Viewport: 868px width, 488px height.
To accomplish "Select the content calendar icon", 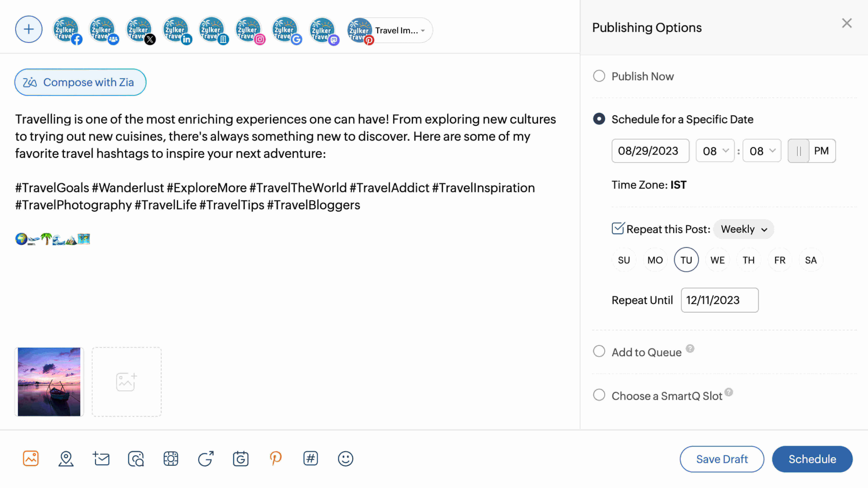I will pyautogui.click(x=241, y=459).
